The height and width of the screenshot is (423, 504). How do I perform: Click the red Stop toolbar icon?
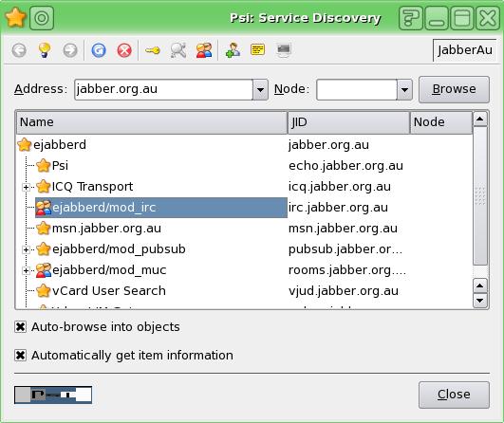pyautogui.click(x=124, y=50)
